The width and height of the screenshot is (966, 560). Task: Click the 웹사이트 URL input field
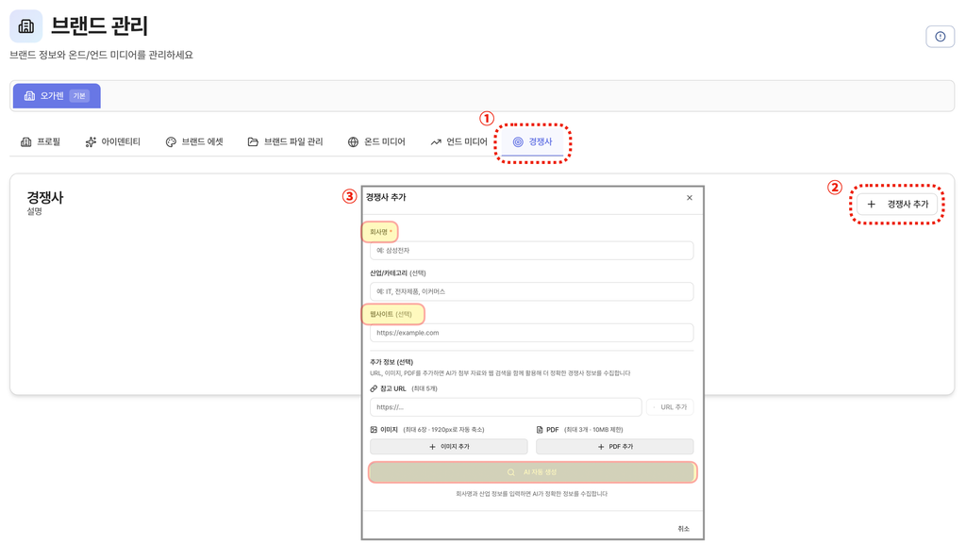coord(532,333)
